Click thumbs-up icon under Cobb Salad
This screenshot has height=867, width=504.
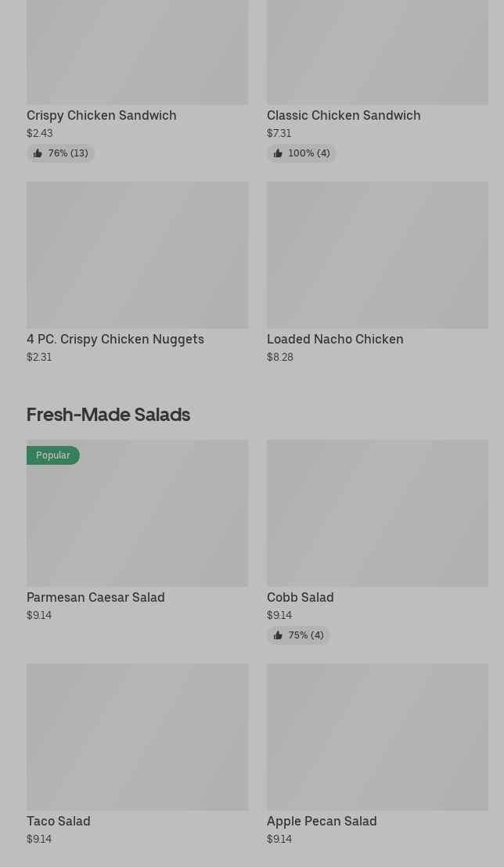(278, 635)
